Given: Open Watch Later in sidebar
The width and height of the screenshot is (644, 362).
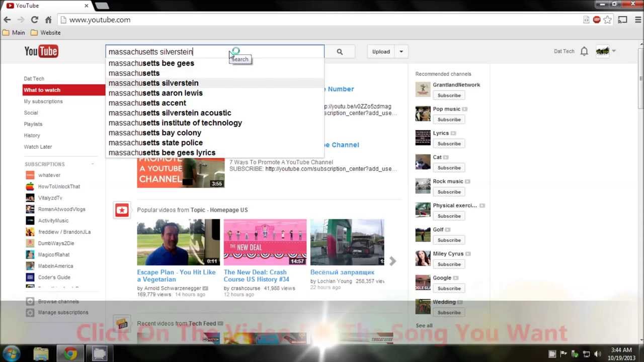Looking at the screenshot, I should [38, 147].
